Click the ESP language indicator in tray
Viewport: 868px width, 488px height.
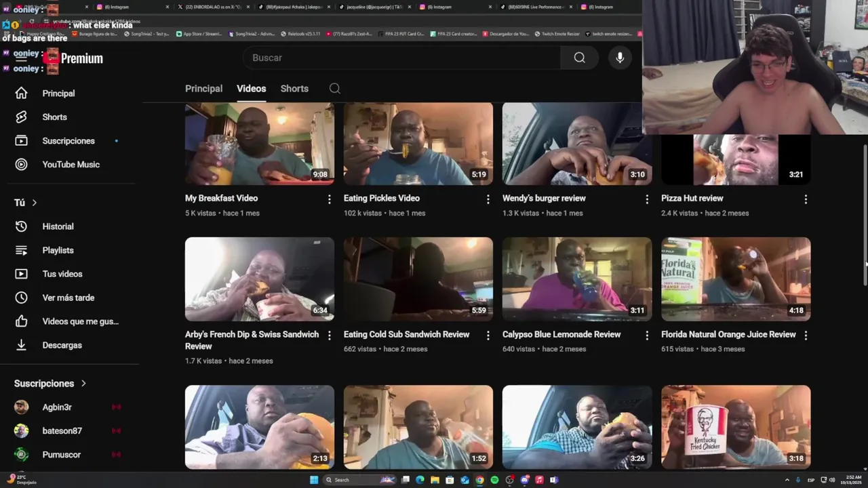pyautogui.click(x=811, y=480)
